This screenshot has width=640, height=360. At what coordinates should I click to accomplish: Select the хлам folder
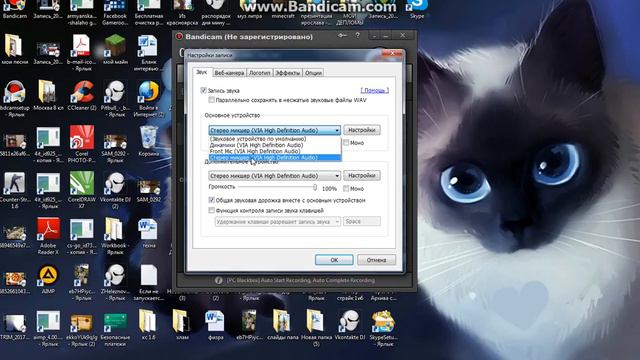coord(182,325)
